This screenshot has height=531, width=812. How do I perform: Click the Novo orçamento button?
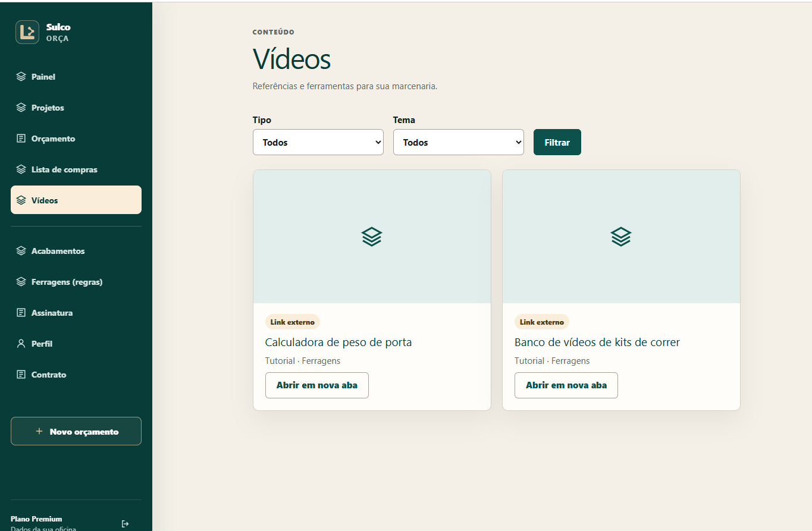76,431
